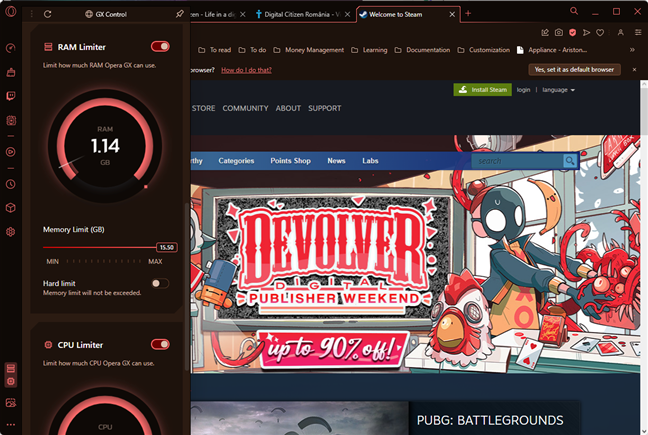
Task: Open Twitch from the sidebar
Action: (11, 96)
